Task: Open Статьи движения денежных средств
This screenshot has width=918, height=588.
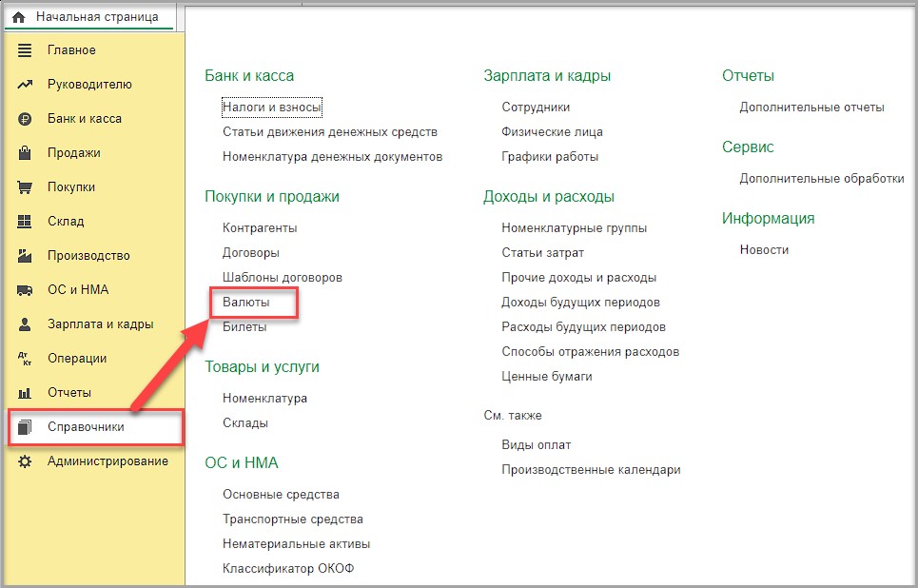Action: tap(329, 131)
